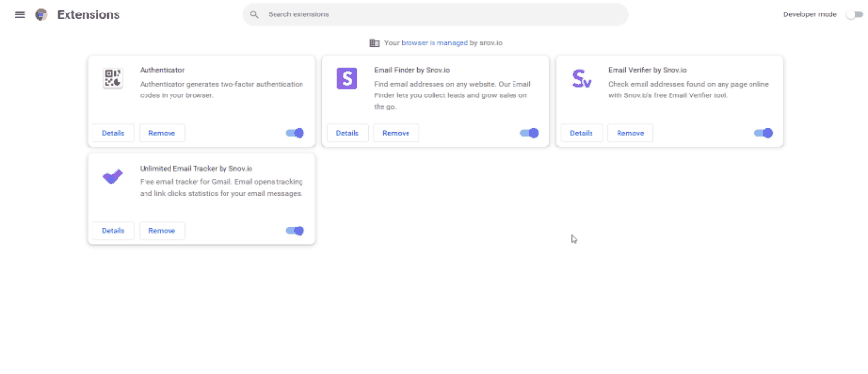The height and width of the screenshot is (374, 868).
Task: Disable the Authenticator extension toggle
Action: 295,133
